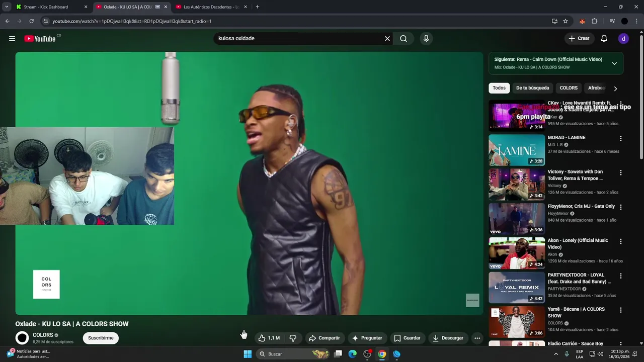View site information icon in address bar

(x=46, y=21)
